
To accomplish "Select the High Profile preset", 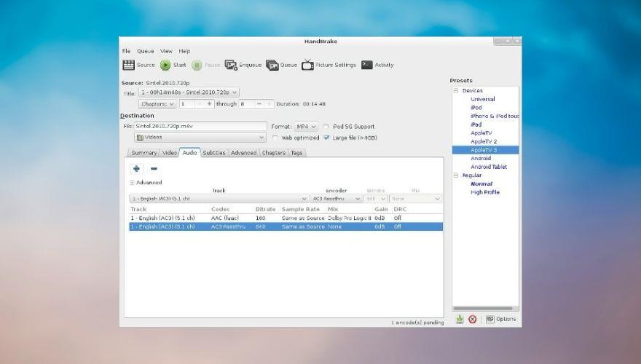I will click(485, 192).
